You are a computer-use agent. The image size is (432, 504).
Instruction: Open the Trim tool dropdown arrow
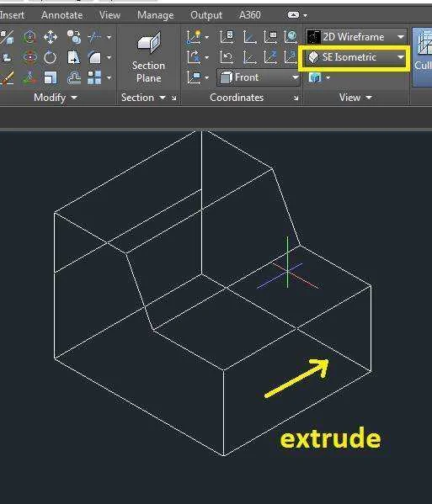[109, 37]
